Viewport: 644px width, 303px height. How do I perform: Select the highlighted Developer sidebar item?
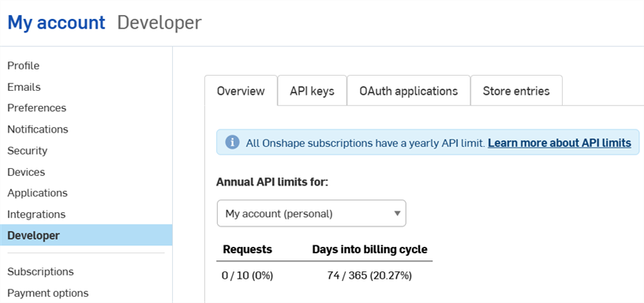pos(86,235)
